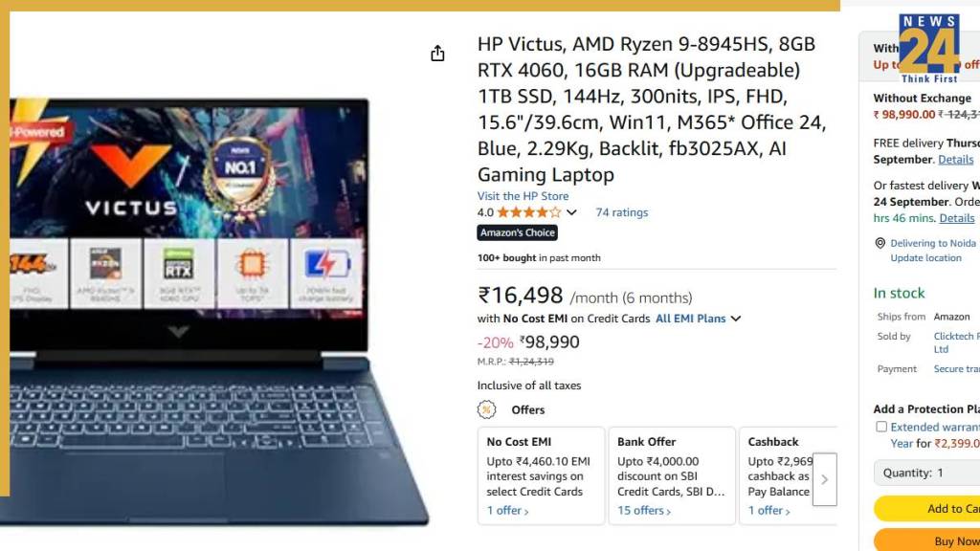This screenshot has width=980, height=551.
Task: Open the Quantity selector
Action: point(926,473)
